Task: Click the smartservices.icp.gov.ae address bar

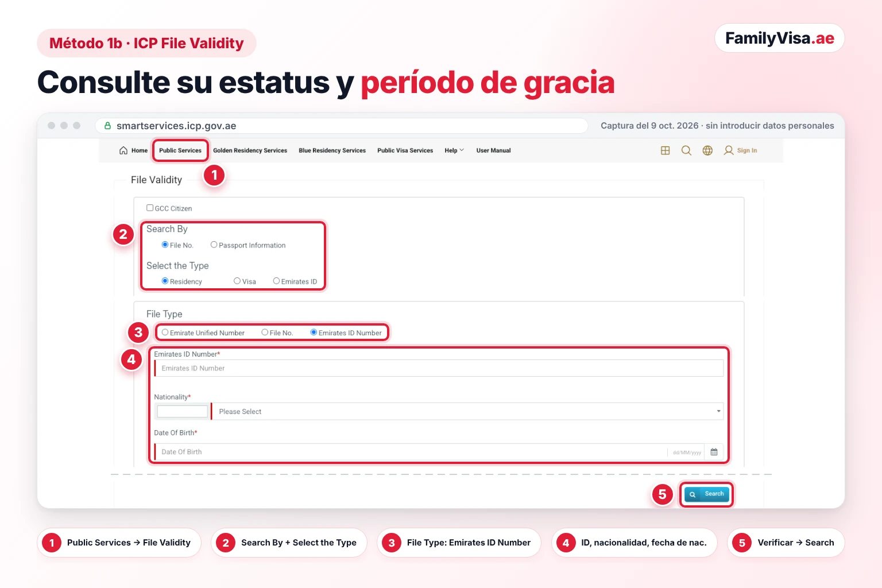Action: (x=342, y=126)
